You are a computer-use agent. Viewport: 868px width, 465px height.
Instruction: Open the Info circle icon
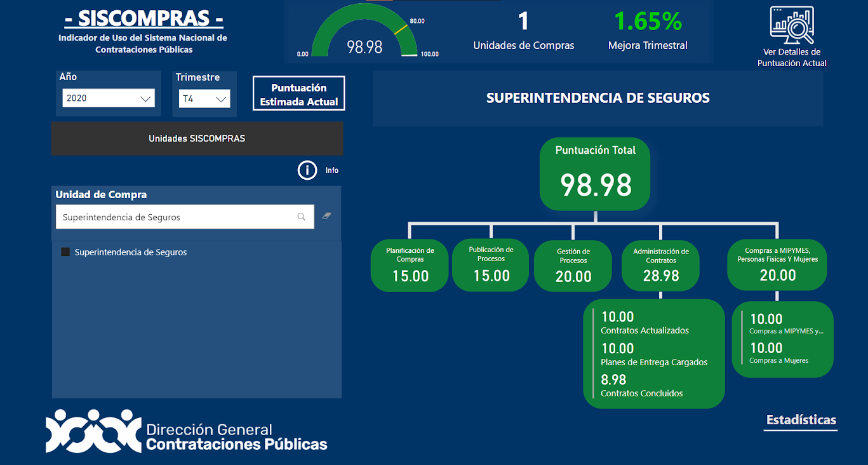[x=307, y=170]
